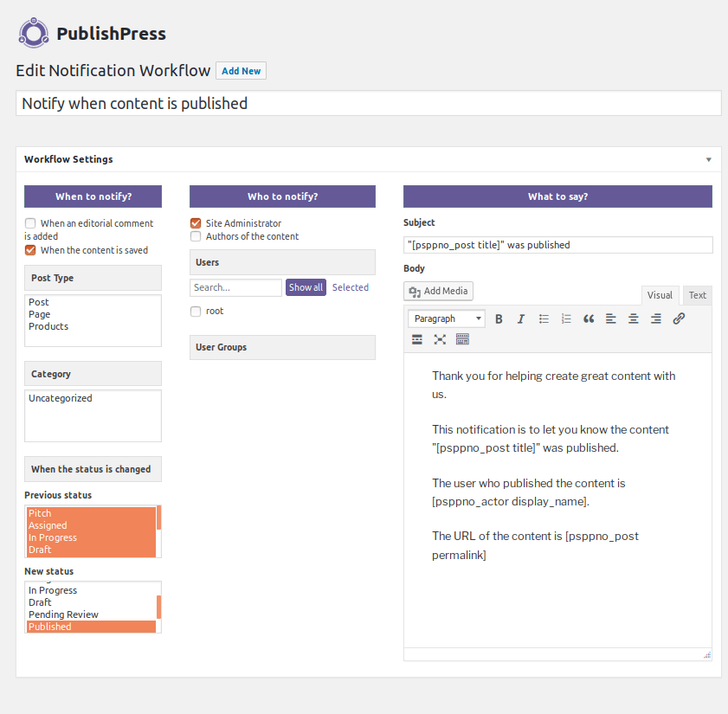The image size is (728, 714).
Task: Apply blockquote formatting
Action: pos(589,318)
